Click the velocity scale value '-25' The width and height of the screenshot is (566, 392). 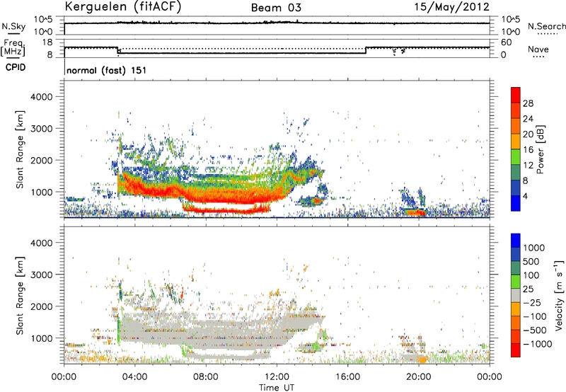point(533,302)
